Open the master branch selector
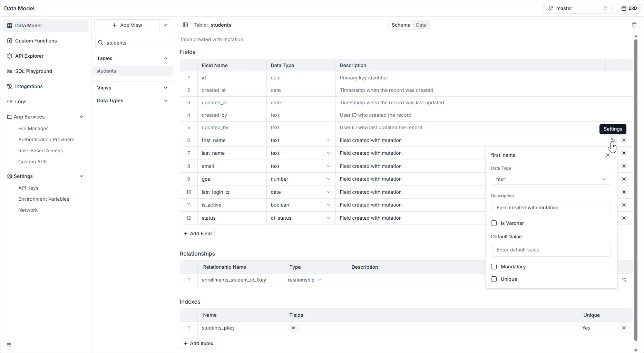Viewport: 644px width, 353px height. tap(577, 8)
